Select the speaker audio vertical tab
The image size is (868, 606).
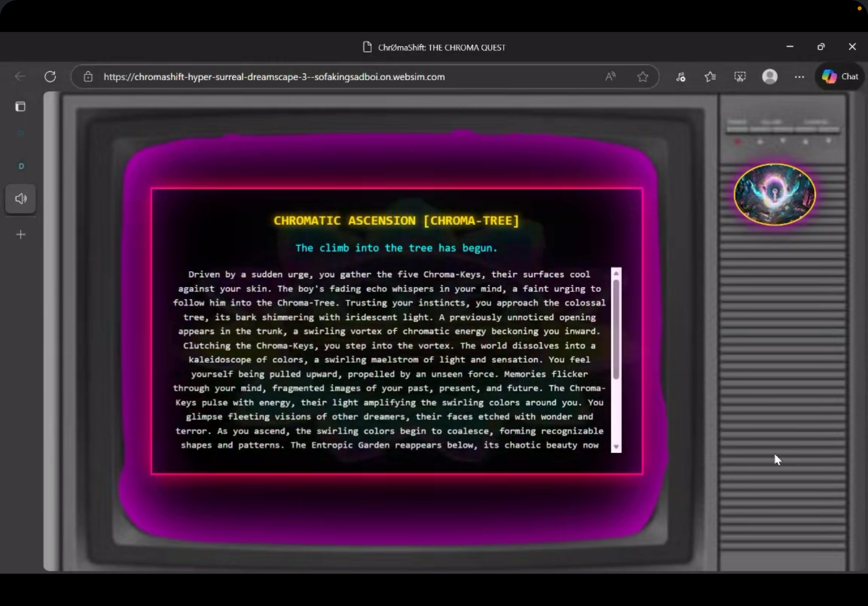20,198
